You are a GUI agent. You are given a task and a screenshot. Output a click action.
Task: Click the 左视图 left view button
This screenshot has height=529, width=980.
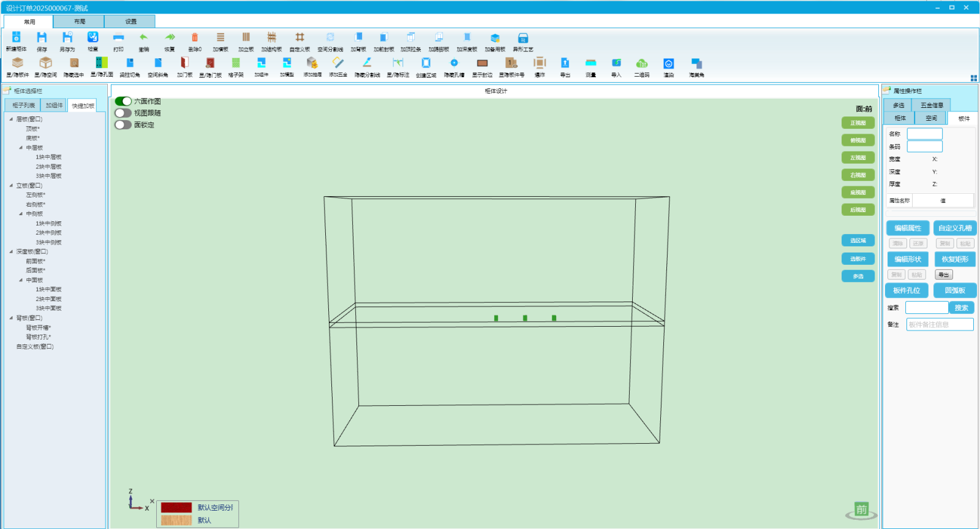[x=858, y=158]
